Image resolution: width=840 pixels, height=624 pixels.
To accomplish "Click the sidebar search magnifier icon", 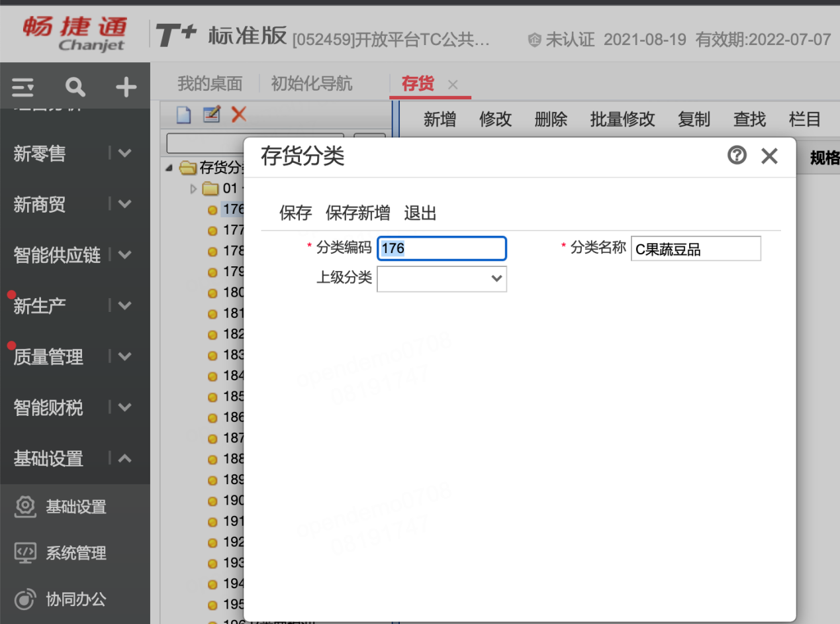I will tap(75, 87).
